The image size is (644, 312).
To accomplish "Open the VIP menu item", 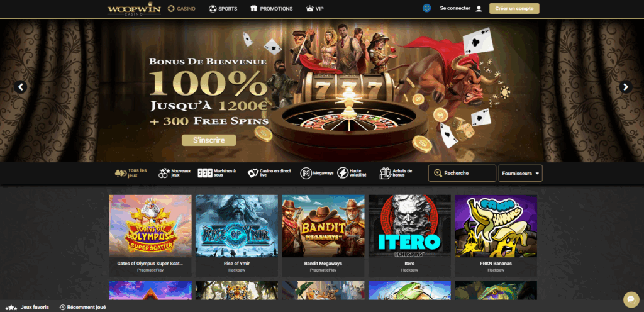I will tap(315, 9).
